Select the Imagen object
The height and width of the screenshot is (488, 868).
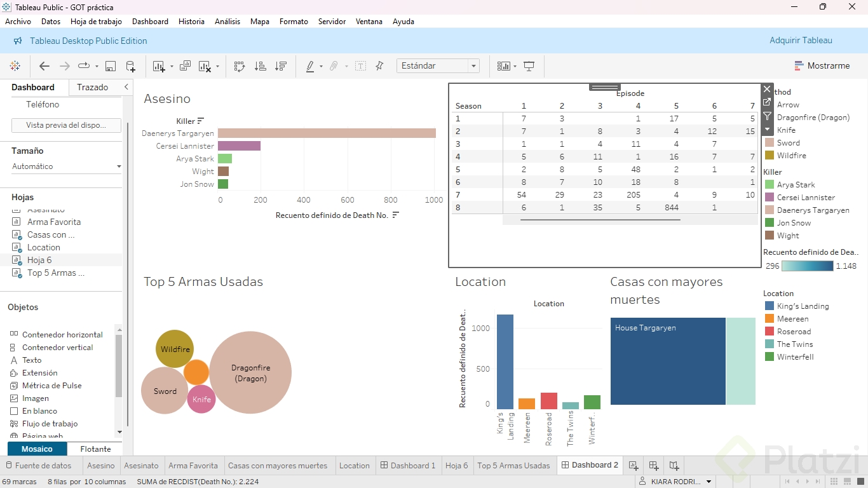point(29,398)
